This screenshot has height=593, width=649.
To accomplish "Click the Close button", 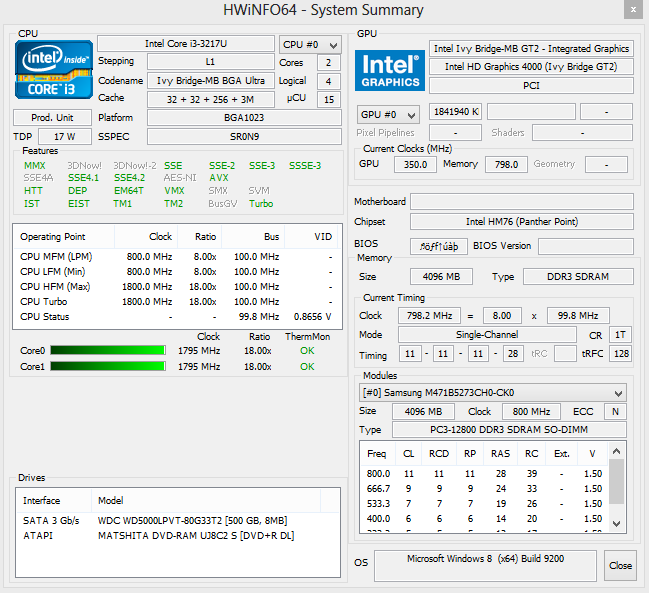I will coord(620,565).
